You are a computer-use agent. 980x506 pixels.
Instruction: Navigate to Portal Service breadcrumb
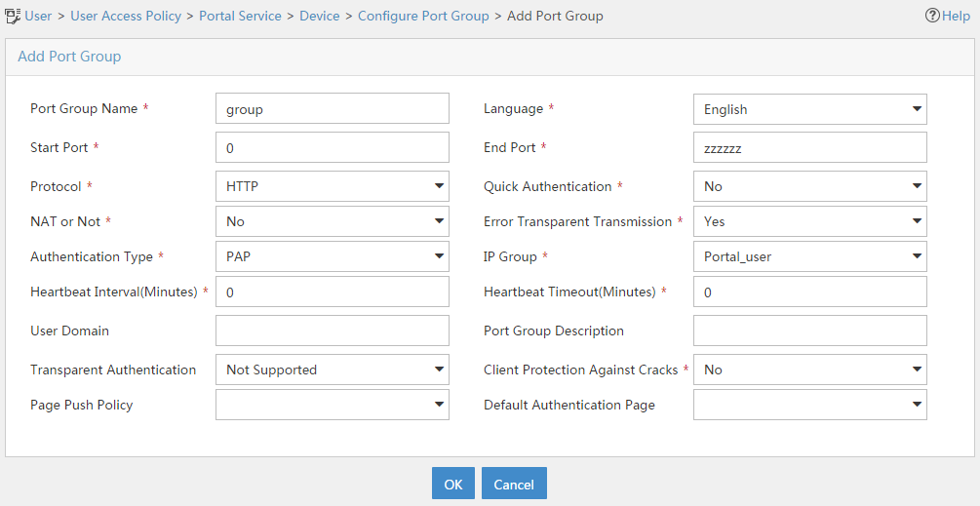point(240,16)
